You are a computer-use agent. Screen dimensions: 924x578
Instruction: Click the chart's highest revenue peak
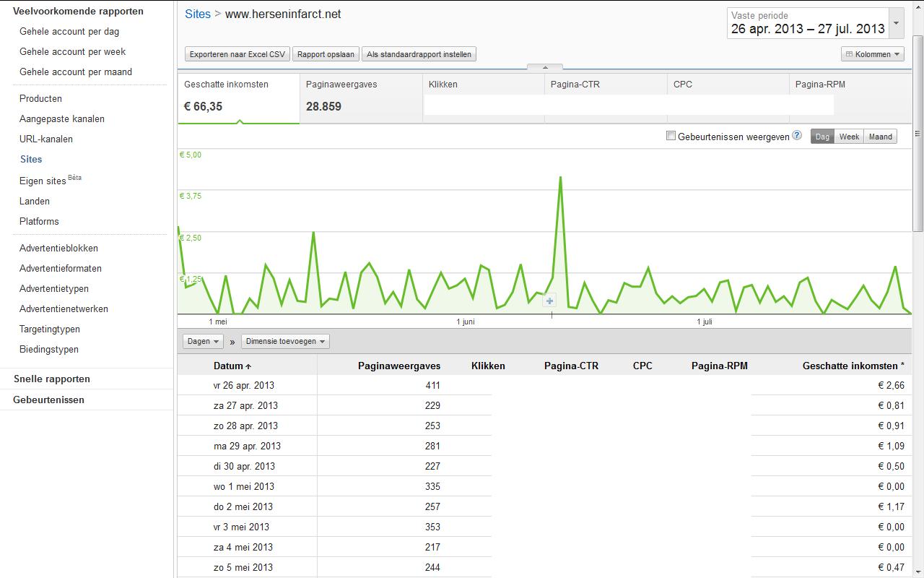pyautogui.click(x=560, y=177)
